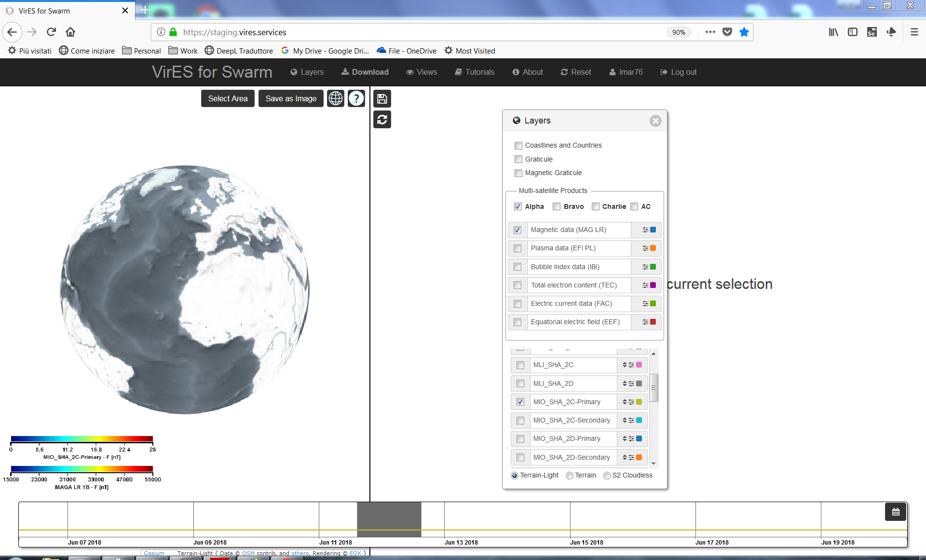Close the Layers panel
This screenshot has width=926, height=560.
(x=655, y=121)
